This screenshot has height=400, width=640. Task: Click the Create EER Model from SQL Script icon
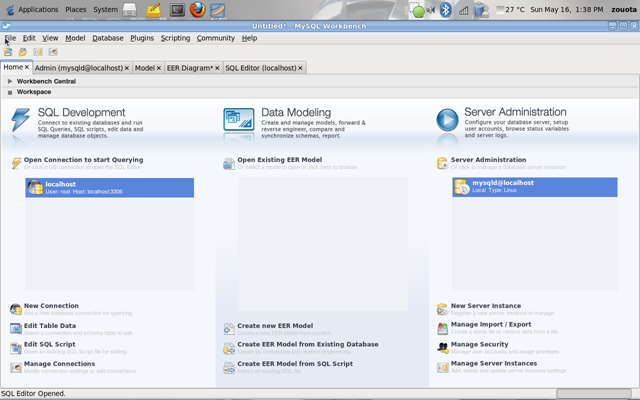[x=229, y=368]
